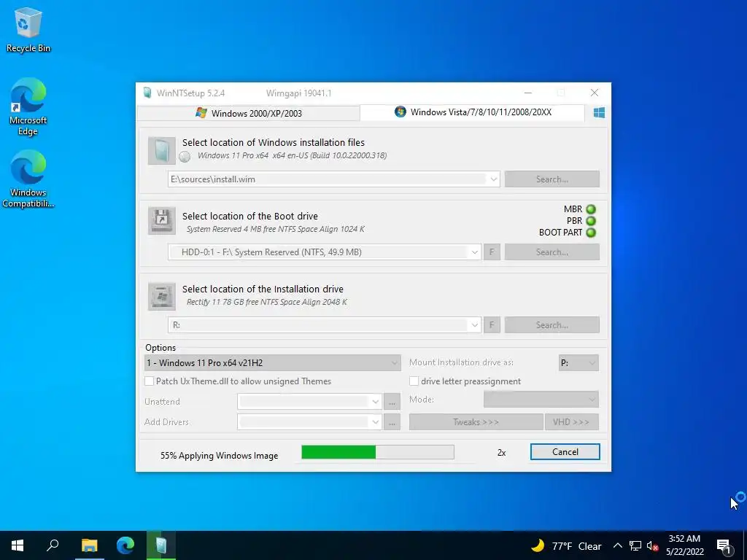
Task: Open the Windows Start menu
Action: (18, 545)
